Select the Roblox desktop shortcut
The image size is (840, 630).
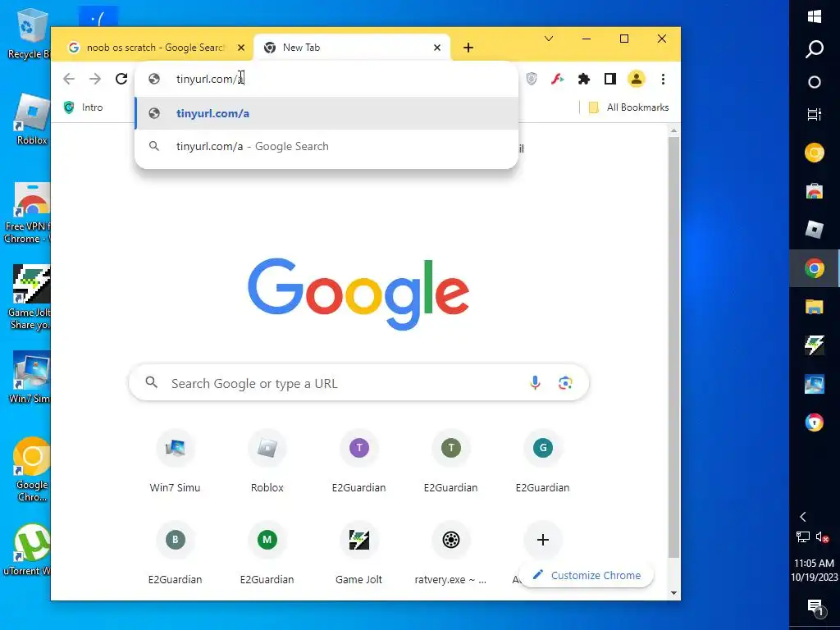coord(31,120)
